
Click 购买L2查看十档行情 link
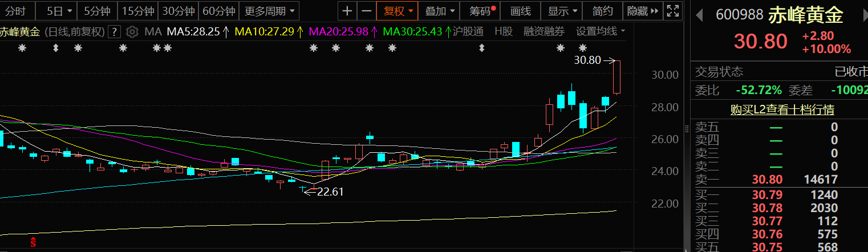(782, 109)
